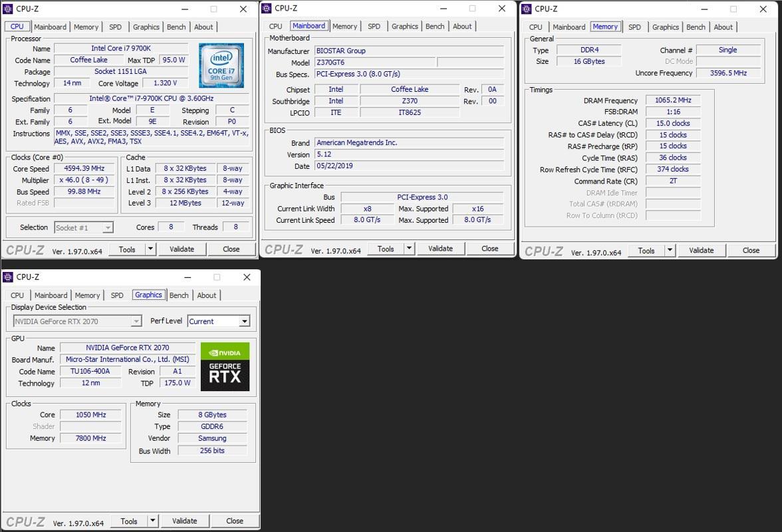
Task: Click the Package value 'Socket 1151 LGA'
Action: (x=121, y=71)
